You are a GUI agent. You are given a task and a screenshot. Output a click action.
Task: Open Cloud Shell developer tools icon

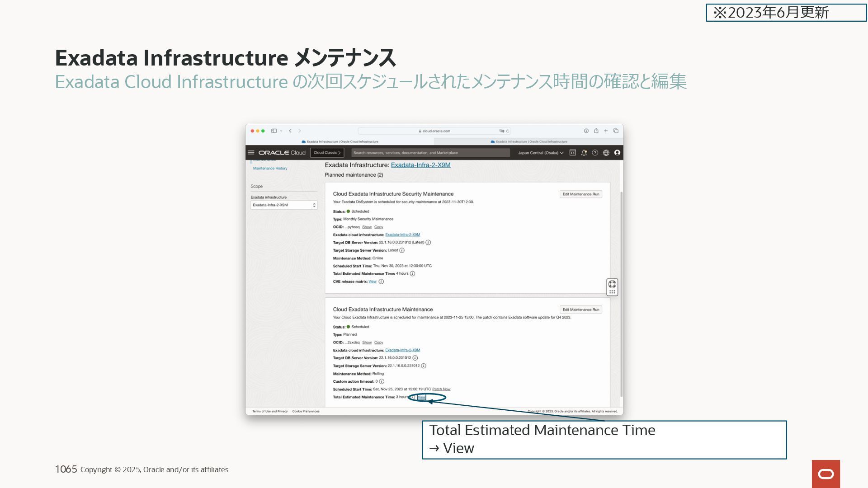(x=572, y=153)
